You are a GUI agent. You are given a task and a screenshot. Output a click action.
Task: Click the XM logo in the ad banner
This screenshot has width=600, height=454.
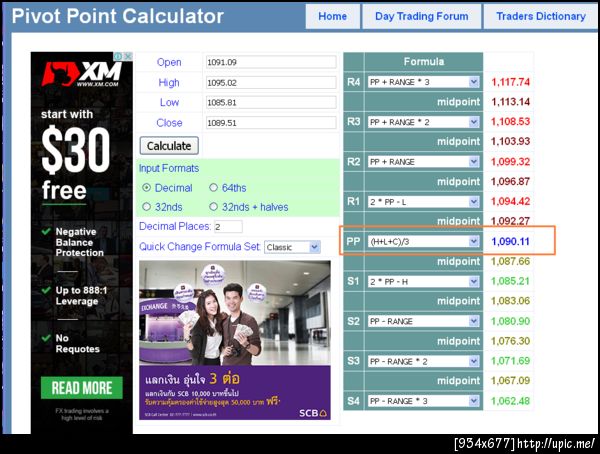(82, 74)
